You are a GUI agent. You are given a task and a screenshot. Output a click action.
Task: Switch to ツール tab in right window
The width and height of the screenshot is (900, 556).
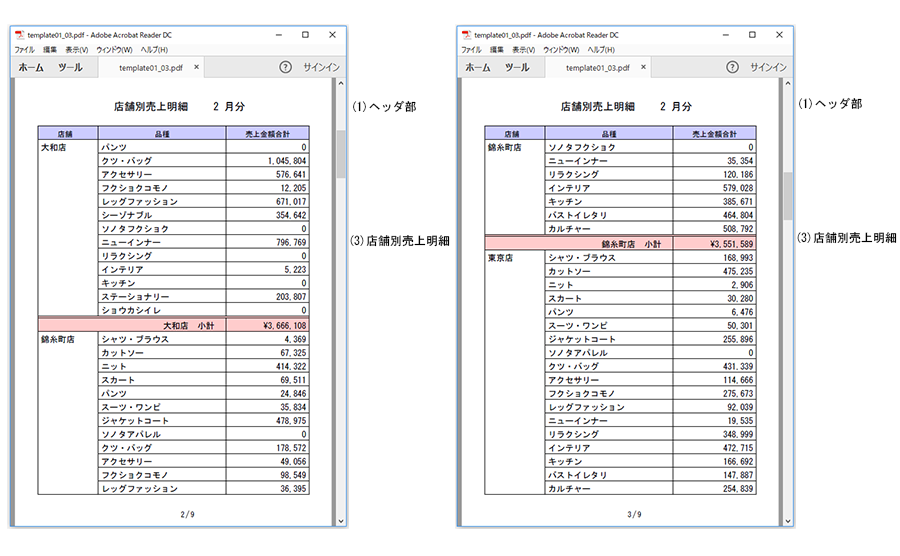click(517, 68)
